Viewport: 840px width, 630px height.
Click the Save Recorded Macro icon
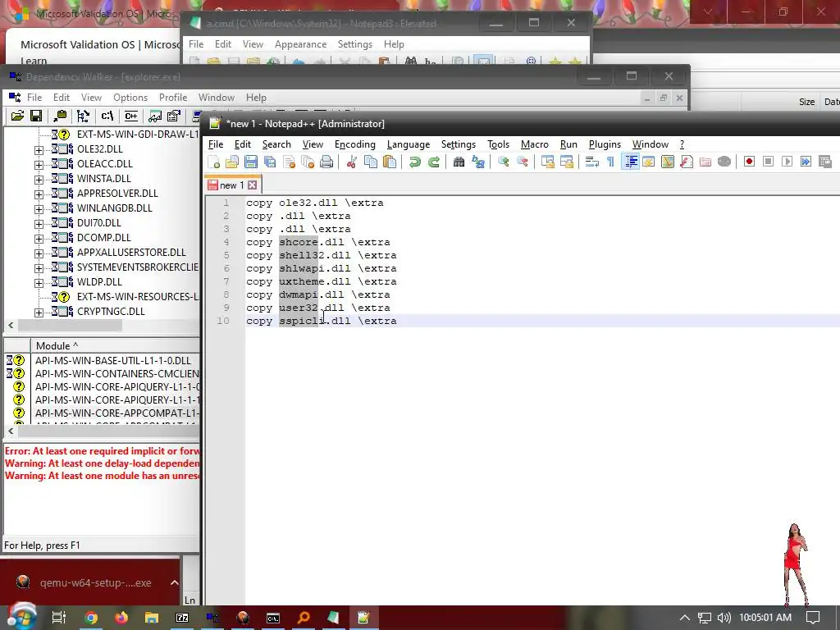(x=825, y=162)
